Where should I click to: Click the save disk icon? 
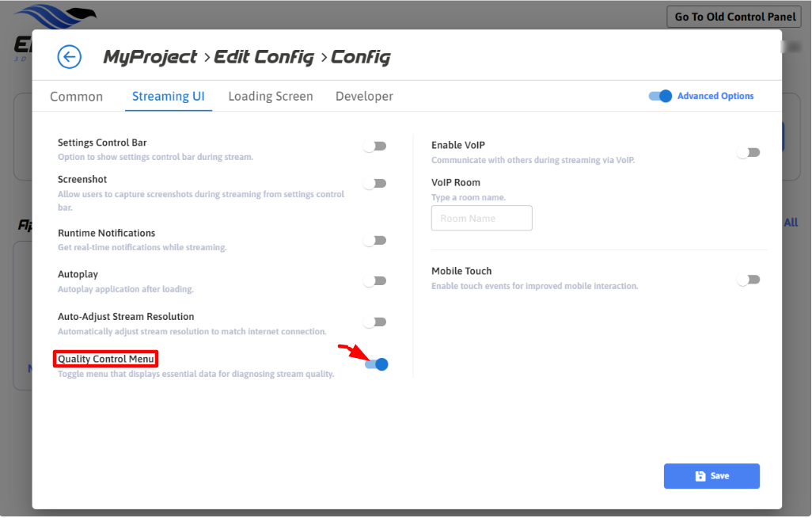(x=700, y=476)
